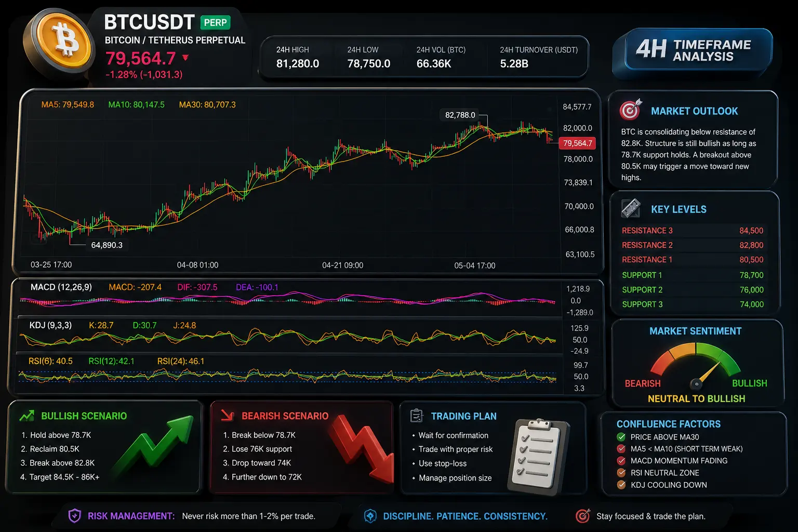Viewport: 798px width, 532px height.
Task: Click the 24H TURNOVER value 5.28B
Action: coord(514,63)
